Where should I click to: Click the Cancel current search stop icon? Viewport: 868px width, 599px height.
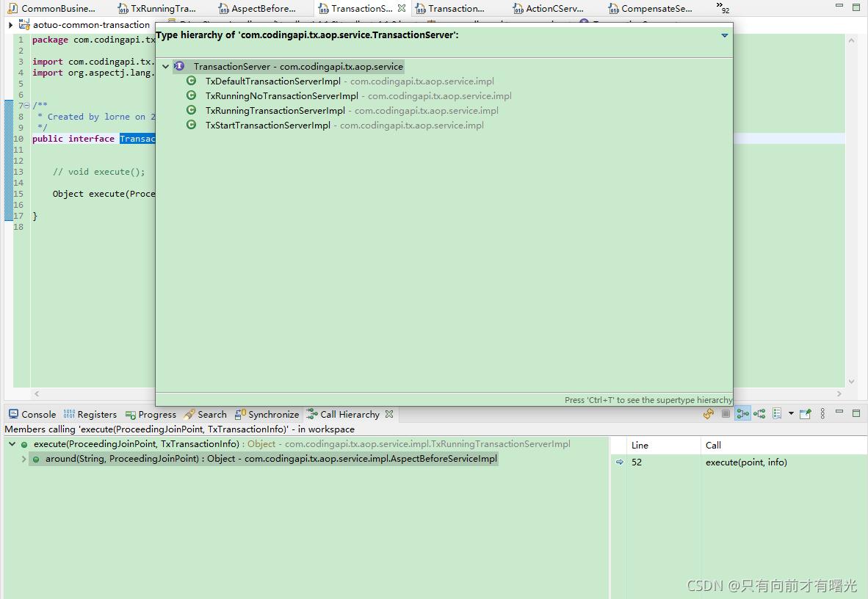point(726,413)
